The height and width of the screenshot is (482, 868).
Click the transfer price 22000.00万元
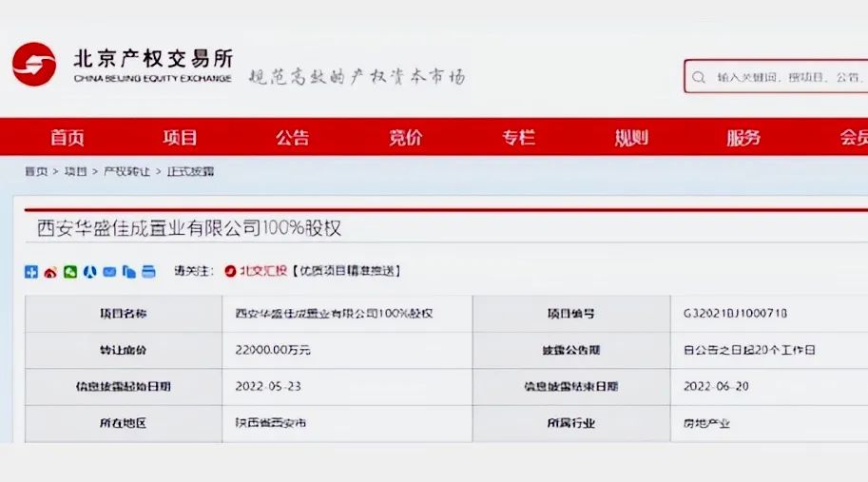pos(273,350)
